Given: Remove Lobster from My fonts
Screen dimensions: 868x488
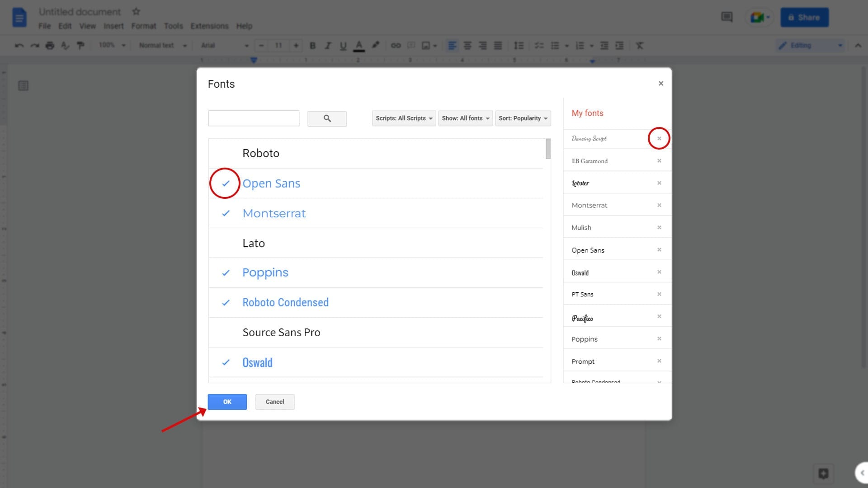Looking at the screenshot, I should point(659,183).
